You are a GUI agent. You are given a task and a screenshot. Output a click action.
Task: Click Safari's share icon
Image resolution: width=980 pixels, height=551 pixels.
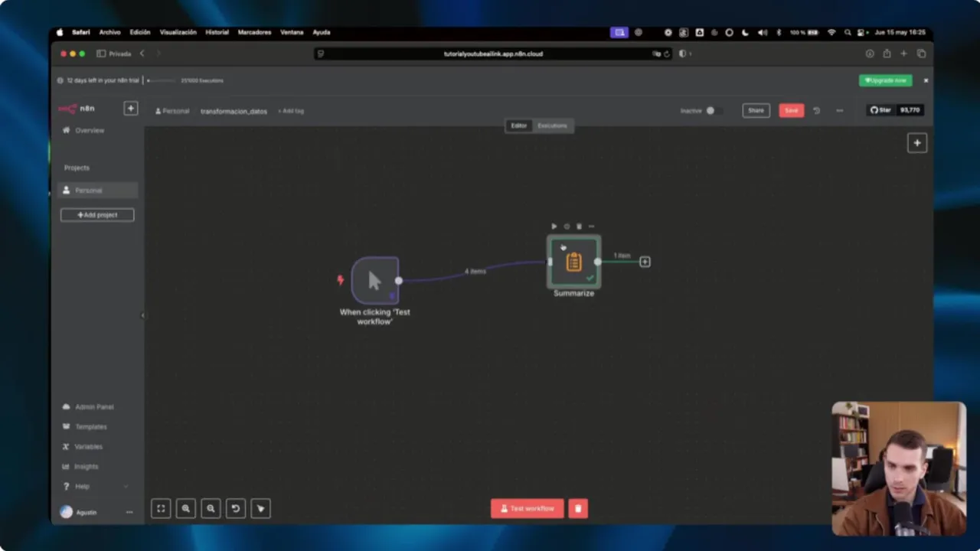[887, 54]
